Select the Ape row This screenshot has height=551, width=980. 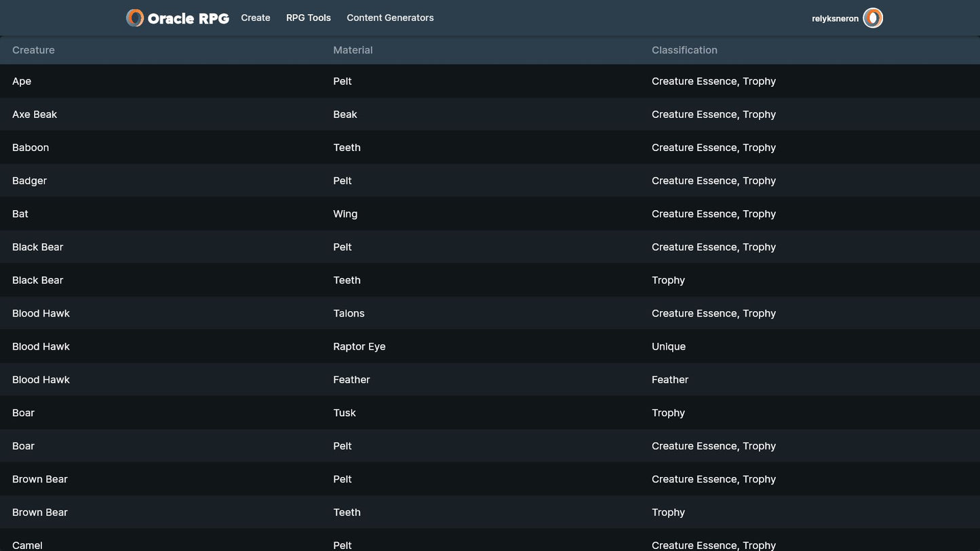point(22,81)
